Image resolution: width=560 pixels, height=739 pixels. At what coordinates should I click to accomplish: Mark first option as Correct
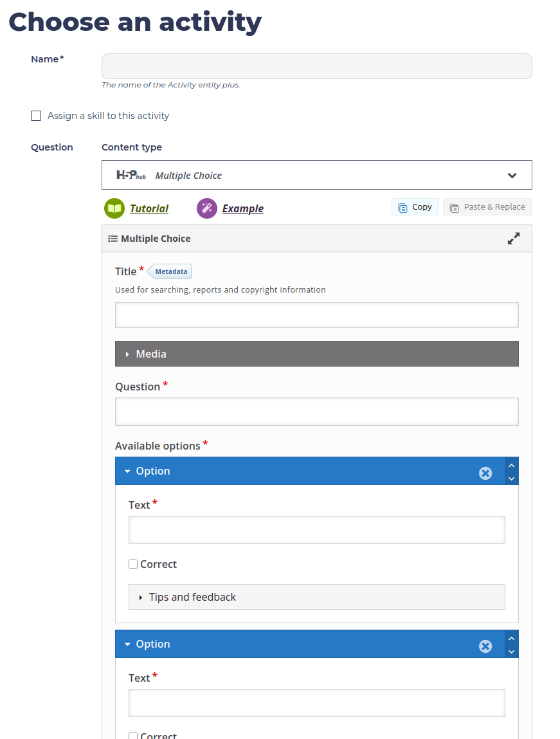click(133, 564)
